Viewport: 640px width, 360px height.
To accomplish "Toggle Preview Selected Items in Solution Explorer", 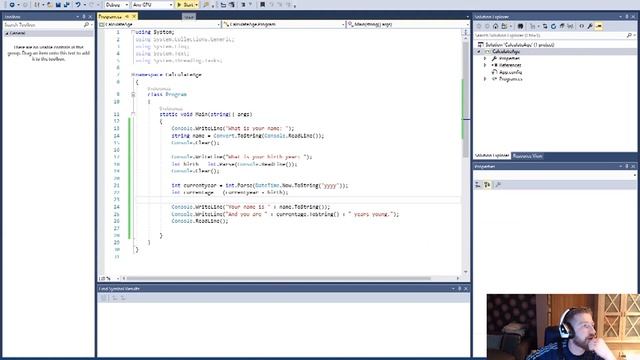I will point(599,26).
